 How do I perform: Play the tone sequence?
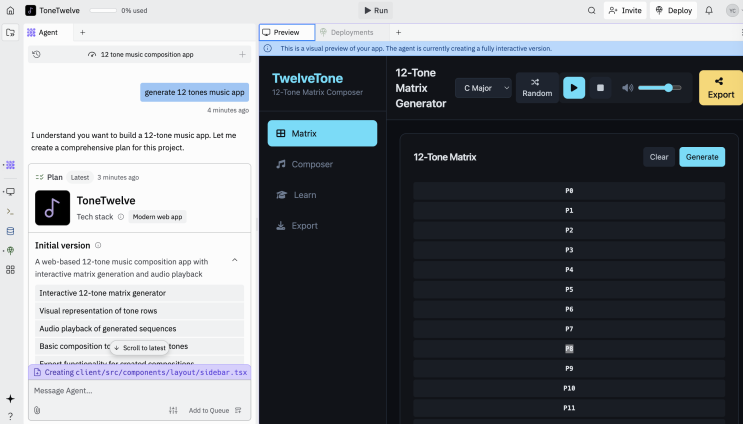[574, 88]
